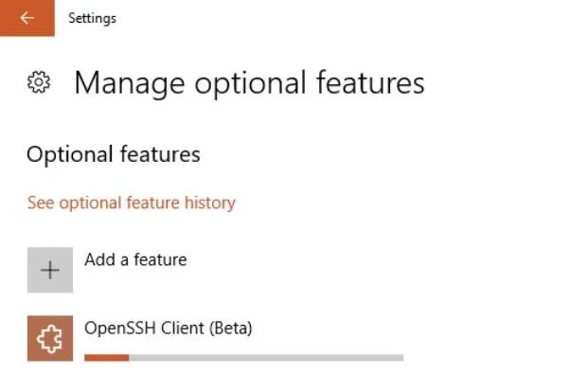
Task: Open the optional feature history link
Action: click(x=132, y=203)
